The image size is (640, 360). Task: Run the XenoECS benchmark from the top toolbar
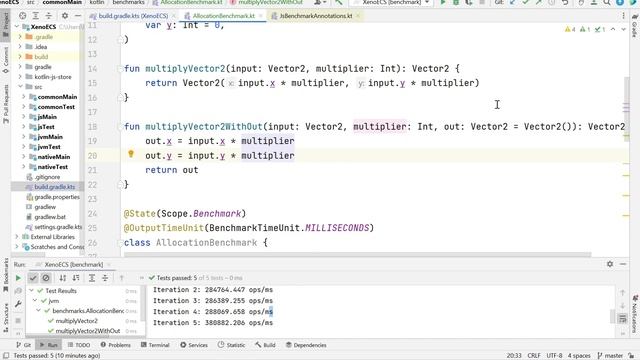[x=443, y=2]
